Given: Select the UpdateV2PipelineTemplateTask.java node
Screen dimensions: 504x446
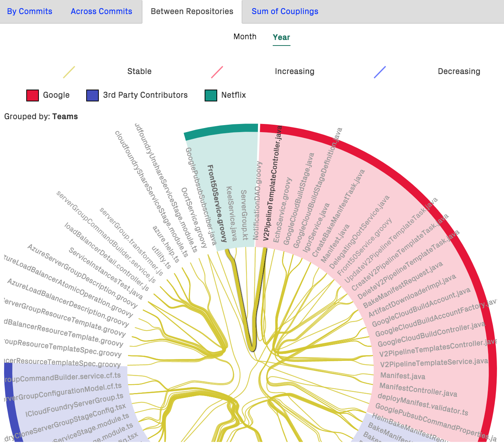Looking at the screenshot, I should click(x=391, y=241).
